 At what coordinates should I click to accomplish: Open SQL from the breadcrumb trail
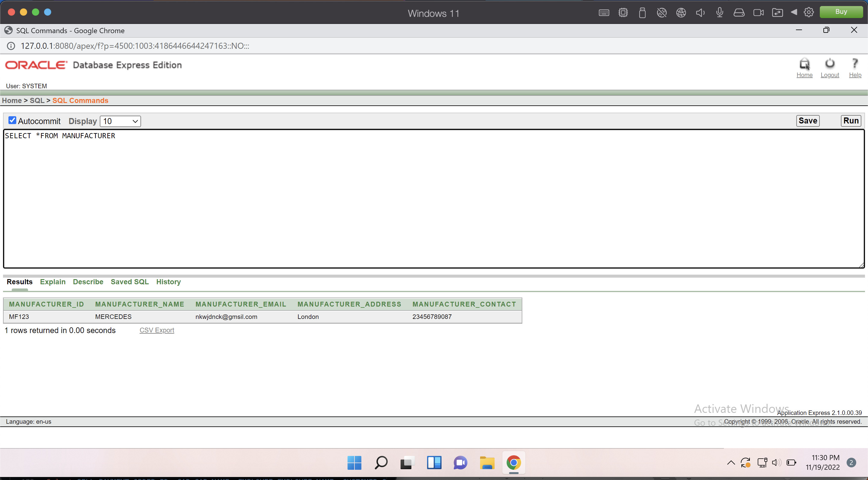coord(37,100)
